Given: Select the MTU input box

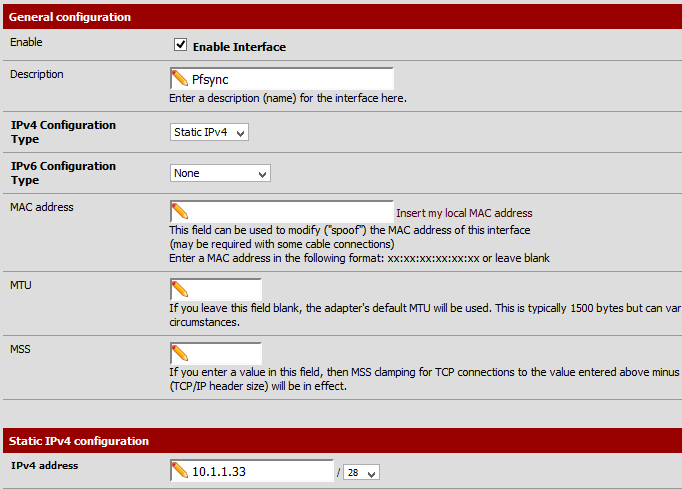Looking at the screenshot, I should [x=225, y=290].
